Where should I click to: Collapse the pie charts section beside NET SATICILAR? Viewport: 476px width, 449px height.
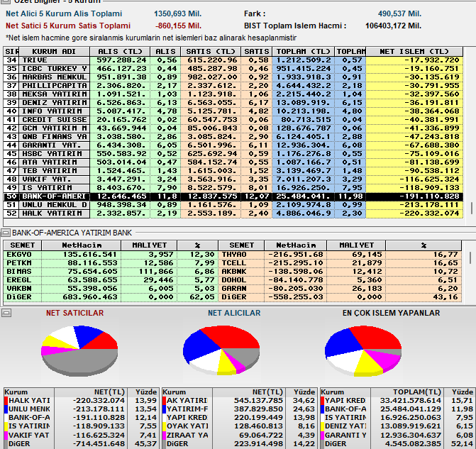pos(6,313)
